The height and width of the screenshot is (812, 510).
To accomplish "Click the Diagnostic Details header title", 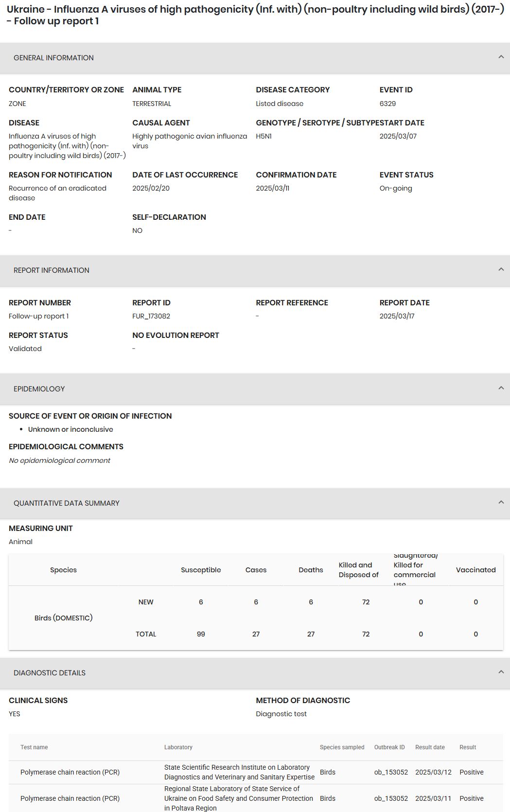I will 50,673.
